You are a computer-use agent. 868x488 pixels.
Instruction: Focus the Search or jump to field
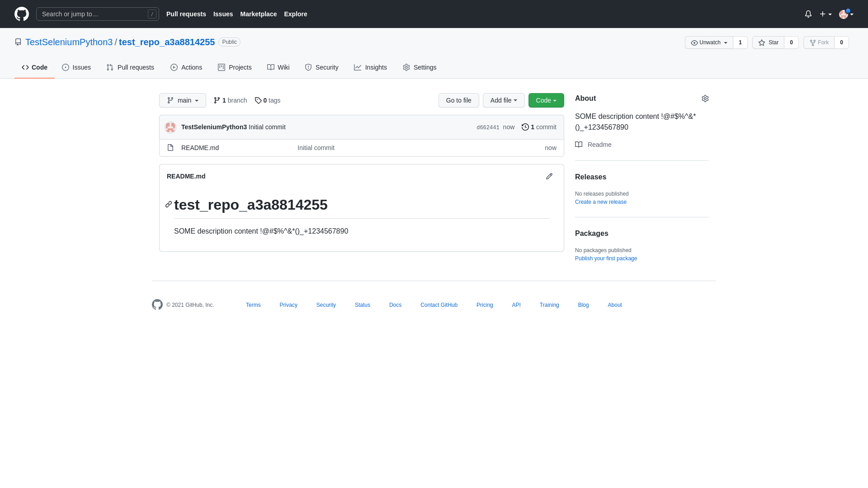98,14
